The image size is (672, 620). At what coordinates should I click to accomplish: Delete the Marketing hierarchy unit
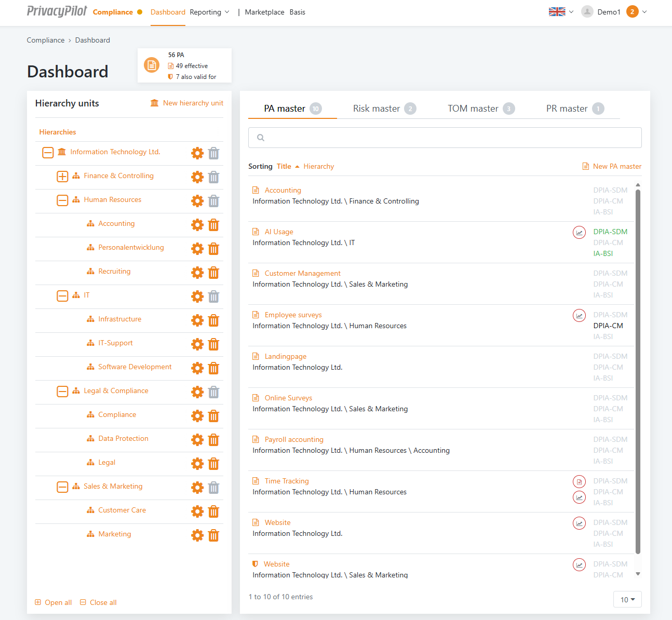[213, 535]
